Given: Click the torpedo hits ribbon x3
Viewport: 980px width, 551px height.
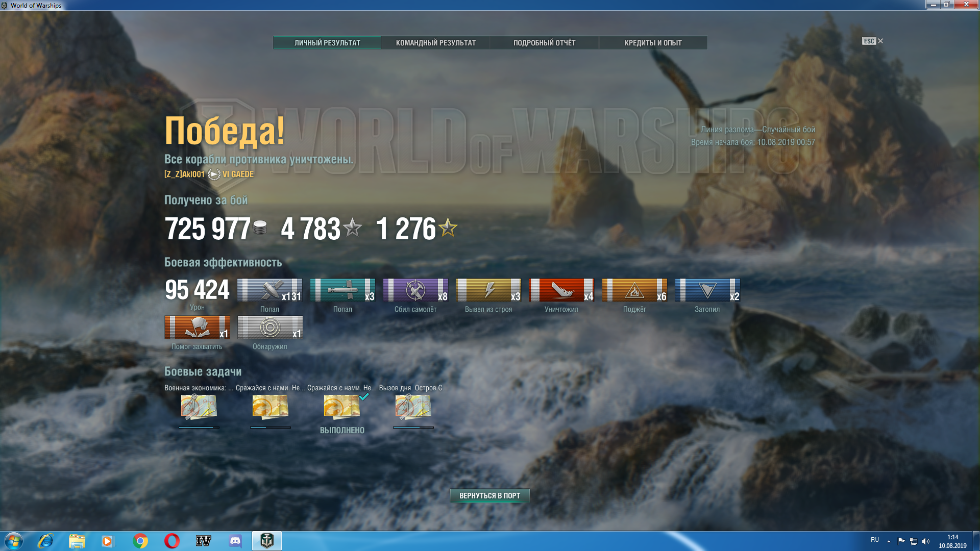Looking at the screenshot, I should click(x=342, y=290).
